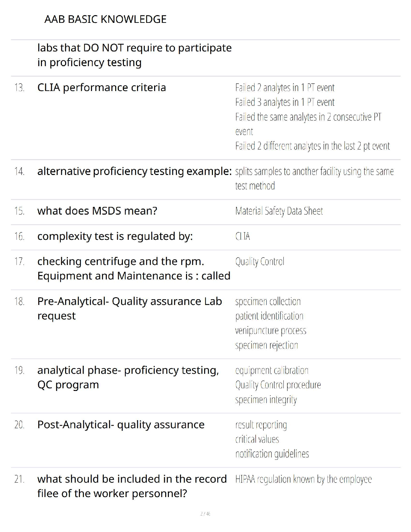This screenshot has height=532, width=411.
Task: Select the CLIA performance criteria term
Action: (x=101, y=87)
